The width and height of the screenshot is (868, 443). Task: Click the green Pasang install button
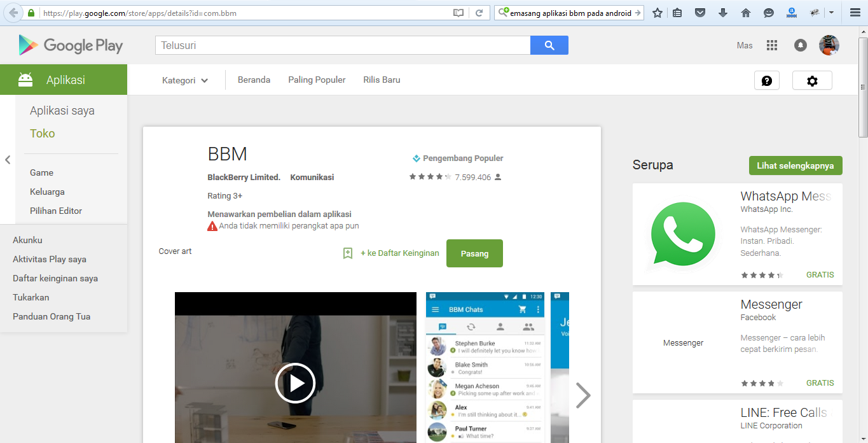[474, 253]
